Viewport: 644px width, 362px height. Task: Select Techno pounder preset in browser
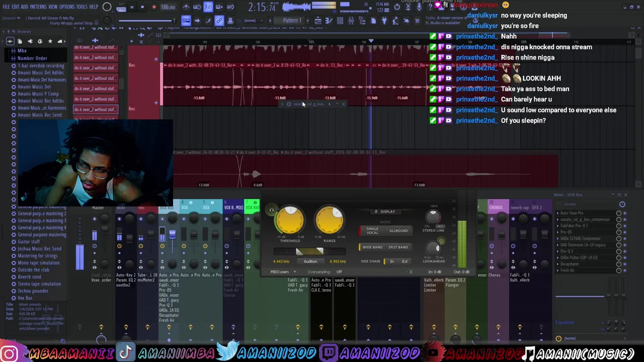pyautogui.click(x=33, y=291)
